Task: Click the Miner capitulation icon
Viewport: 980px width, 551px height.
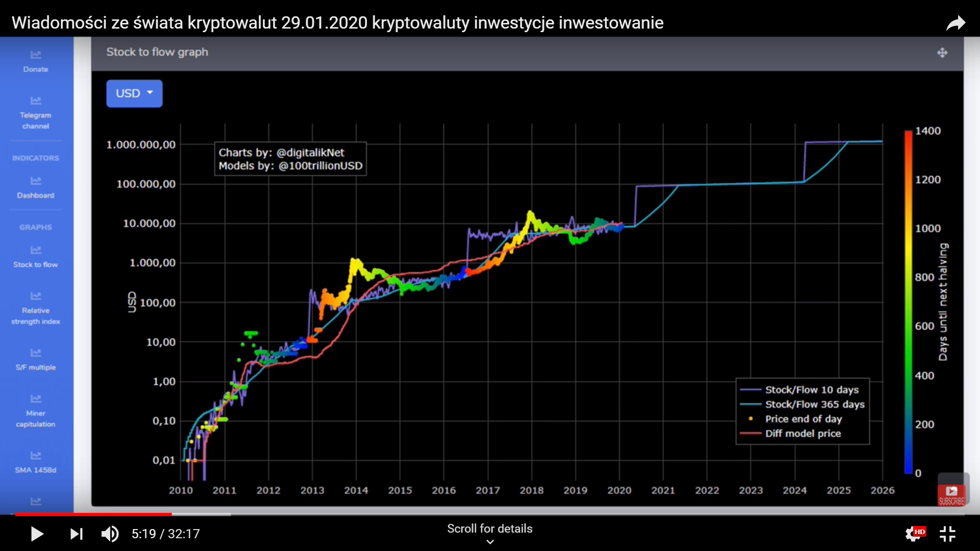Action: (36, 398)
